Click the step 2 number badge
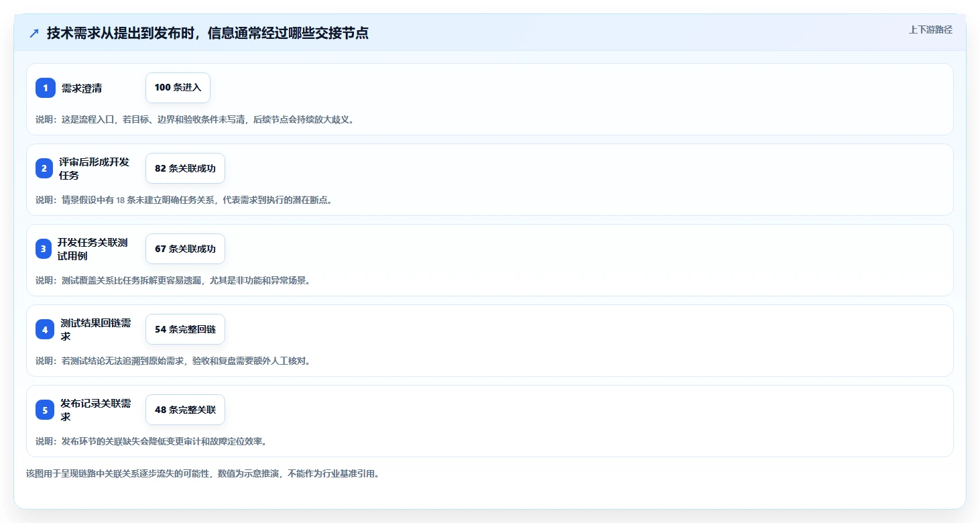 click(x=44, y=168)
